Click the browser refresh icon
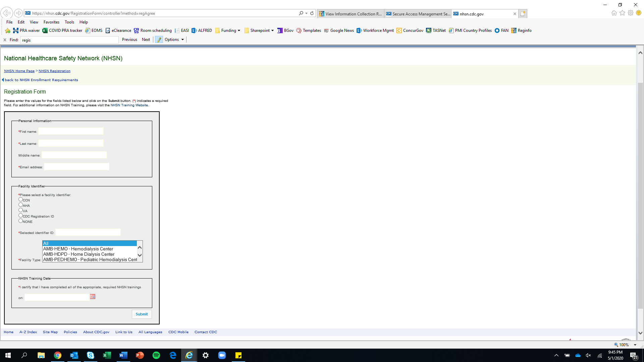This screenshot has height=362, width=644. pyautogui.click(x=312, y=13)
